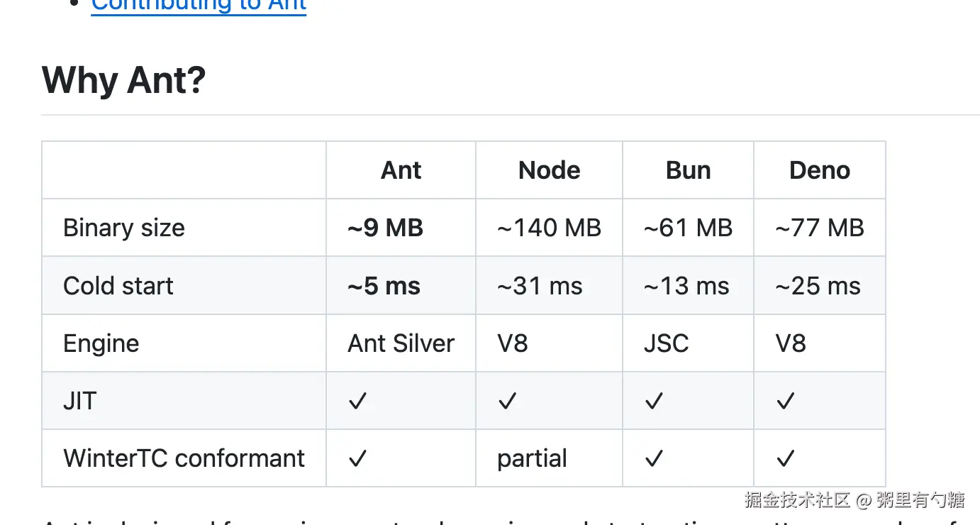Click the WinterTC checkmark under Ant
980x525 pixels.
point(358,459)
